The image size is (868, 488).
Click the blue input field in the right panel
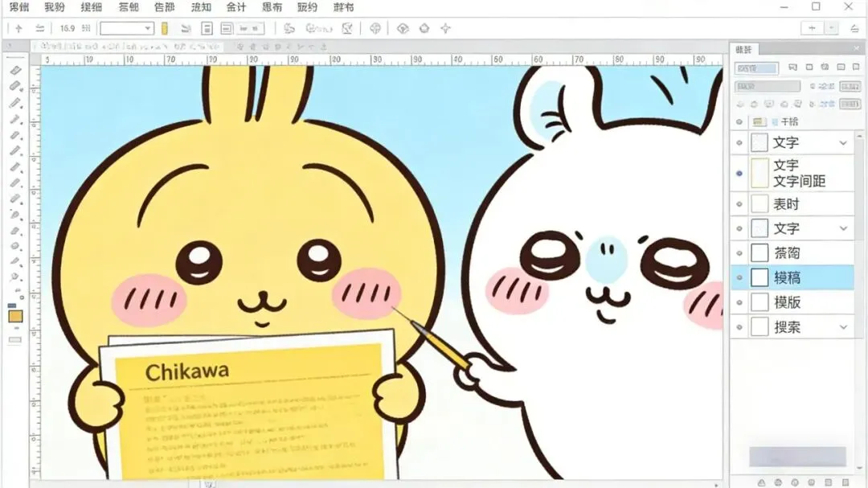pos(756,68)
